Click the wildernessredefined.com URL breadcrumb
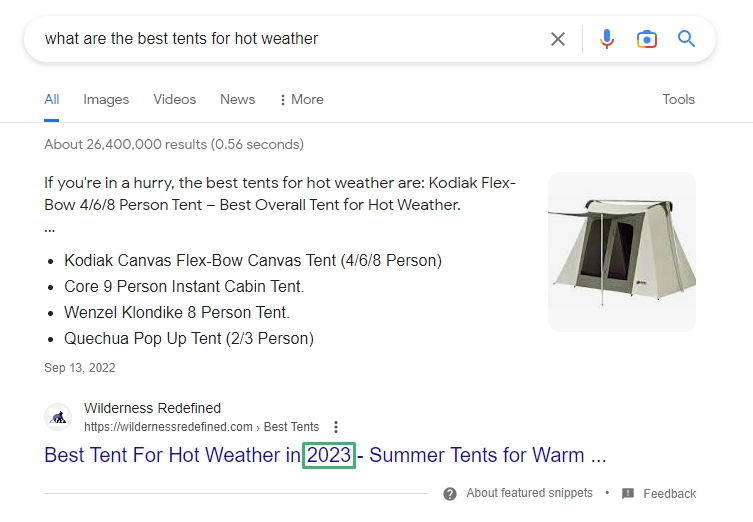The width and height of the screenshot is (753, 522). 170,427
